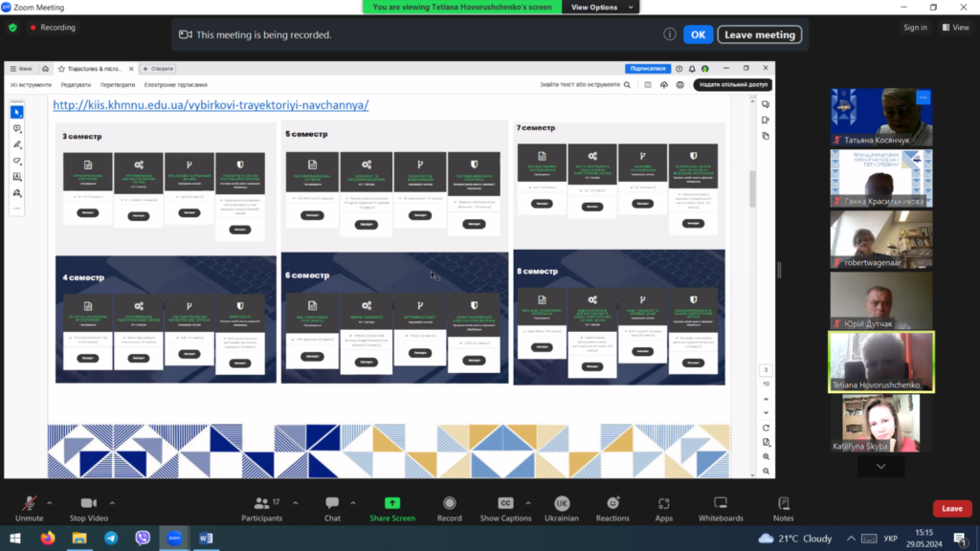Open the Whiteboards icon
This screenshot has width=980, height=551.
(x=721, y=504)
